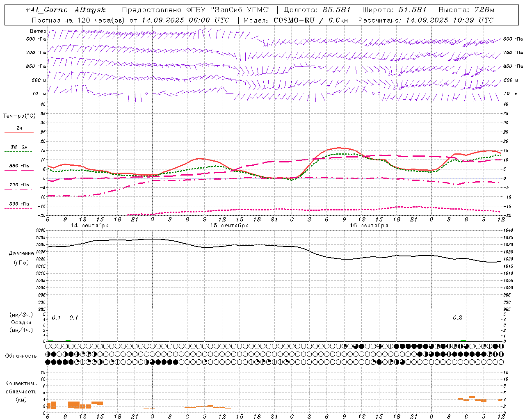The height and width of the screenshot is (420, 525).
Task: Click the dotted line sample under 500 гПа legend
Action: (x=19, y=208)
